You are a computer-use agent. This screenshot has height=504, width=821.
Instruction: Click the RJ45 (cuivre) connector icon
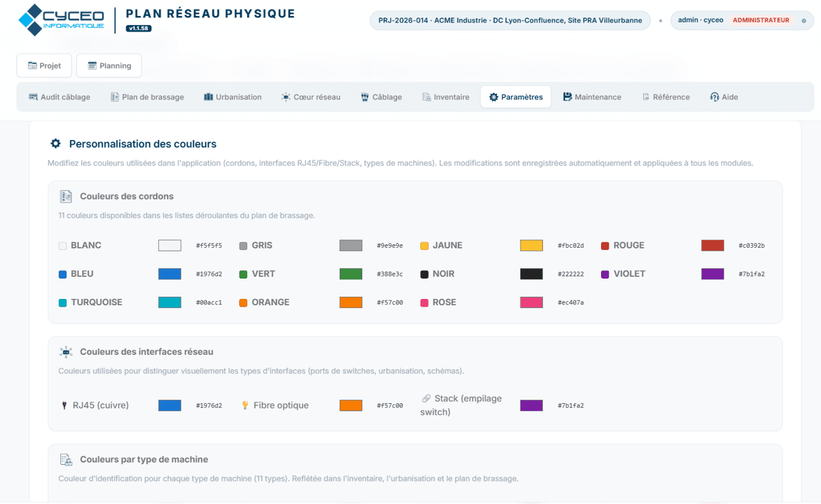64,405
